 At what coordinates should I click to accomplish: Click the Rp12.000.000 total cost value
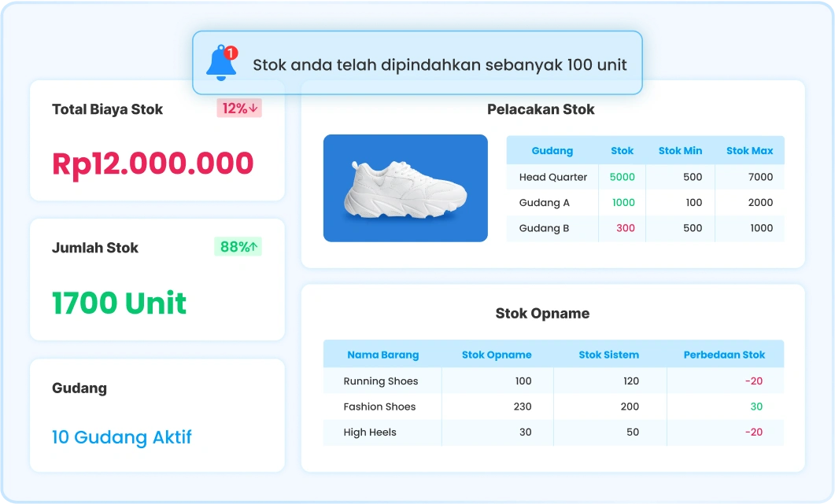[x=150, y=164]
